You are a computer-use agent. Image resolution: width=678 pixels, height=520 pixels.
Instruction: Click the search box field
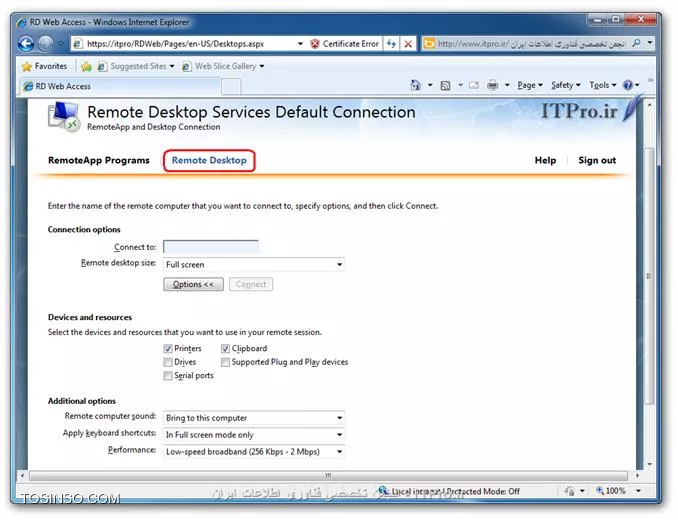point(533,43)
